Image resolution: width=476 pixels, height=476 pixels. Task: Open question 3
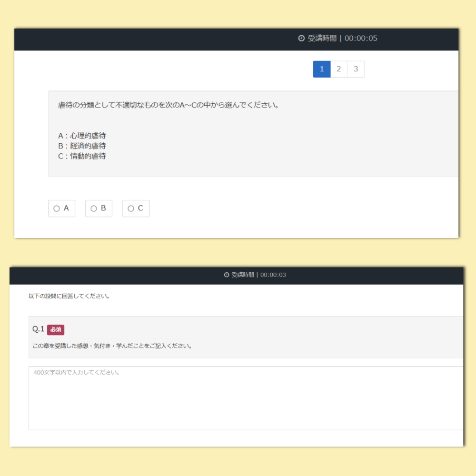(356, 69)
